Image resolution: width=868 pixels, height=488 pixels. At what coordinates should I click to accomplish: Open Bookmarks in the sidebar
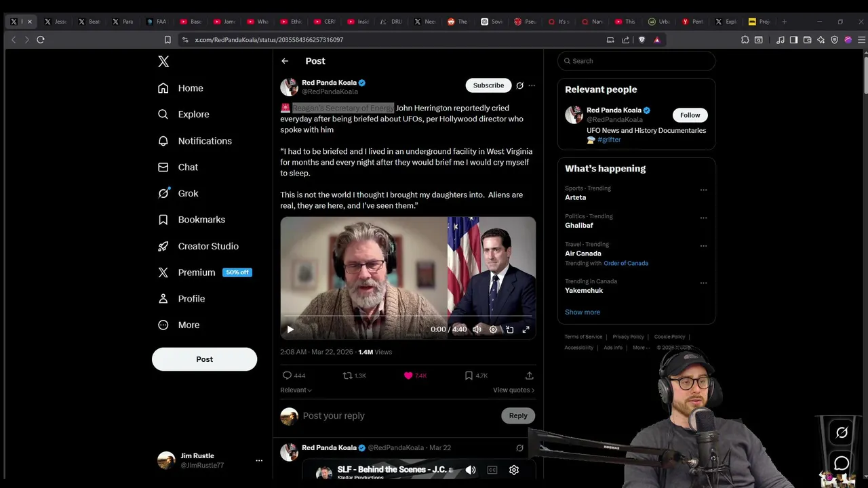tap(191, 220)
